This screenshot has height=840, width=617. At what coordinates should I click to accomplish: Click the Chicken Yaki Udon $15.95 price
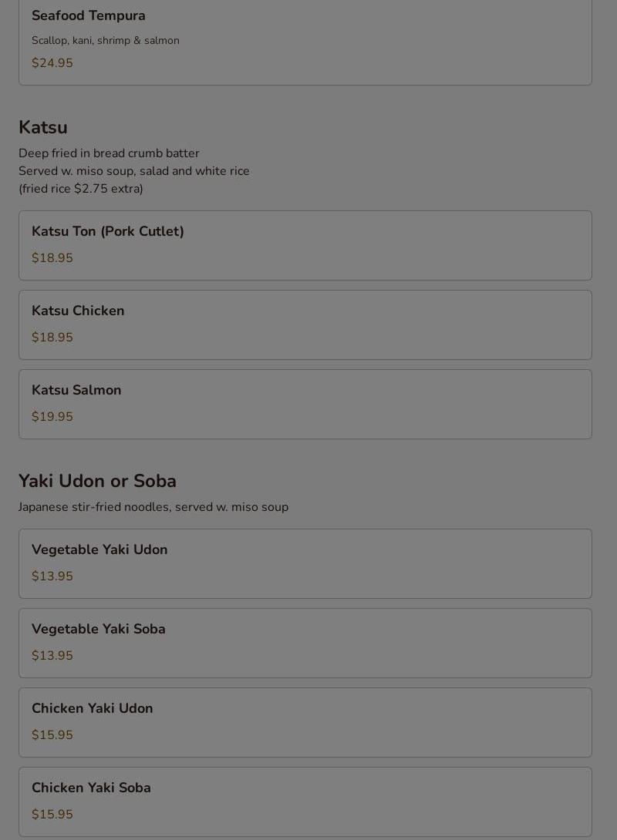click(52, 735)
